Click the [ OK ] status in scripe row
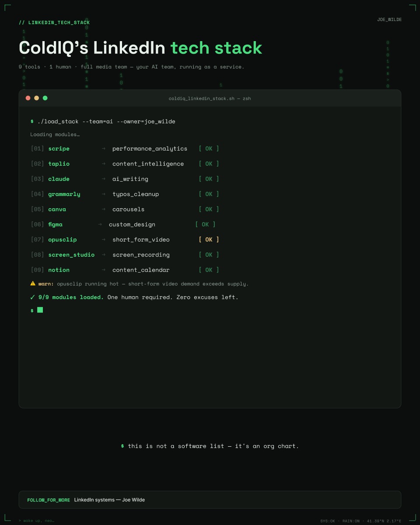Viewport: 420px width, 525px height. (x=209, y=149)
